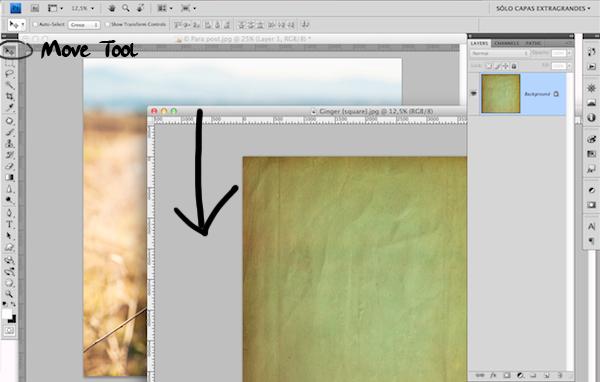600x382 pixels.
Task: Click the Zoom magnifier in the application bar
Action: tap(126, 8)
